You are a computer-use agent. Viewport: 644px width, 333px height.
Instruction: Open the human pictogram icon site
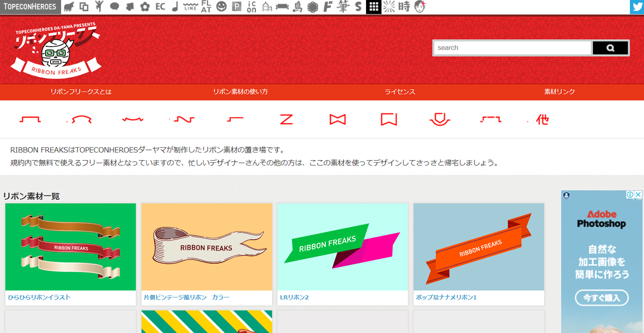pos(99,7)
